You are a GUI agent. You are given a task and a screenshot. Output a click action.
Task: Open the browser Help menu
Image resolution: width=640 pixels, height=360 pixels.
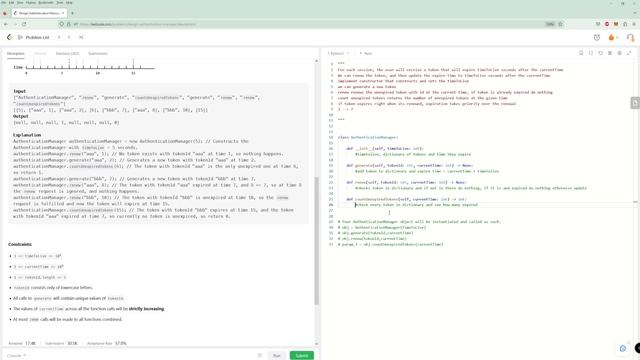[x=69, y=2]
